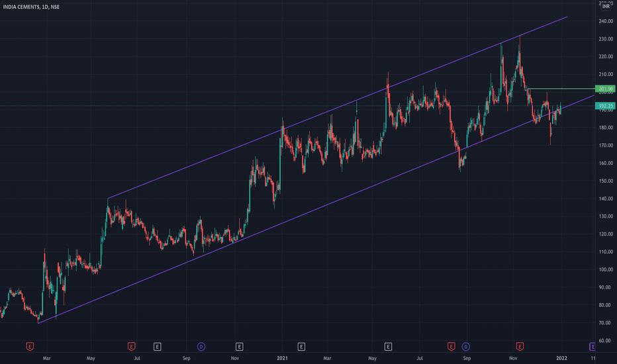The width and height of the screenshot is (617, 364).
Task: Click the 180.00 price axis label
Action: (606, 128)
